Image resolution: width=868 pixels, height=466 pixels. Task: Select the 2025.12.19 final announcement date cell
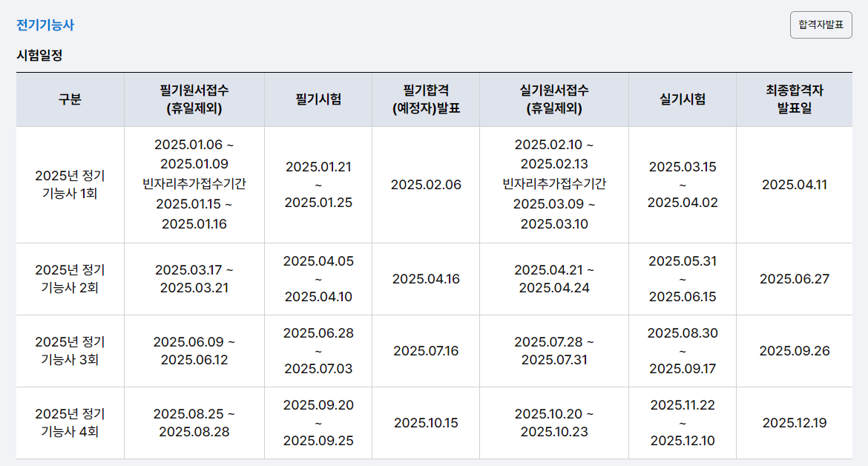(796, 422)
